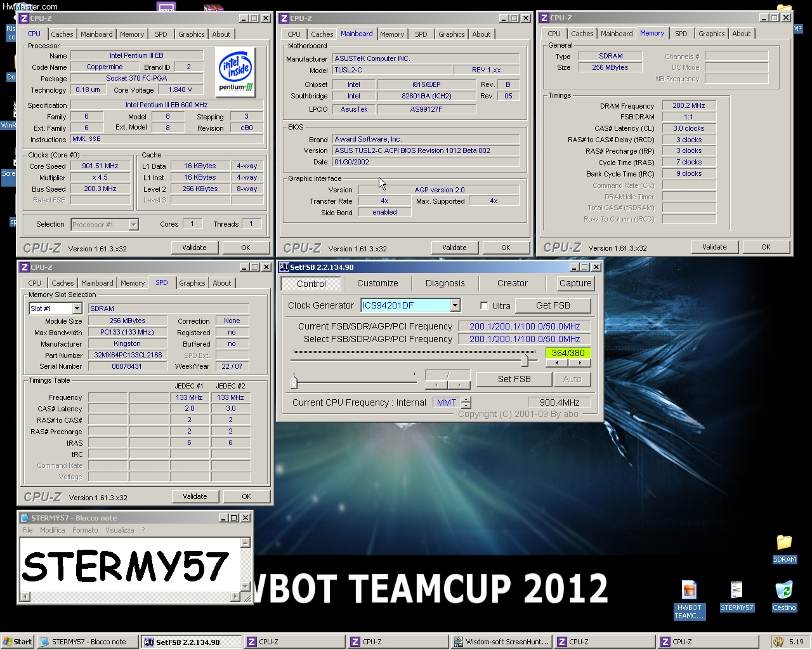The image size is (812, 650).
Task: Switch to SetFSB 2.2.134.98 taskbar button
Action: (x=191, y=642)
